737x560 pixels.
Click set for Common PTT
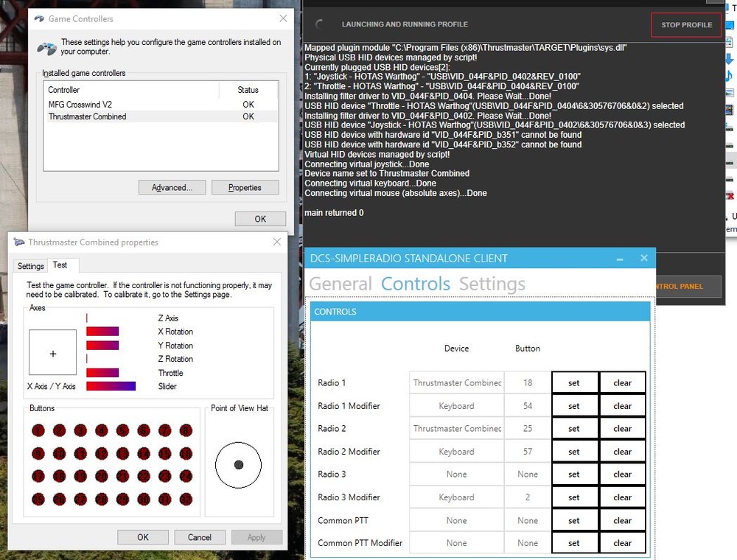click(574, 520)
